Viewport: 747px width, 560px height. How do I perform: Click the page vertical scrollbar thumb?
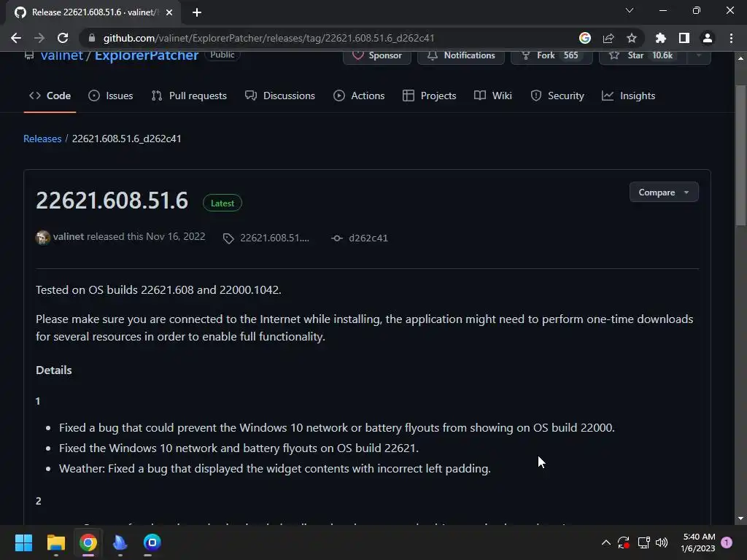[740, 155]
